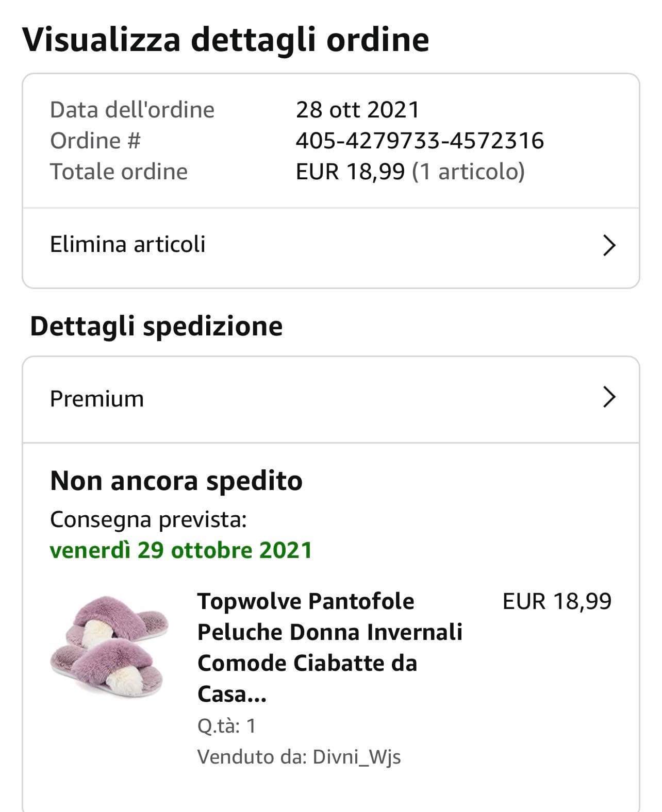
Task: Click the Ordine # label
Action: [x=95, y=141]
